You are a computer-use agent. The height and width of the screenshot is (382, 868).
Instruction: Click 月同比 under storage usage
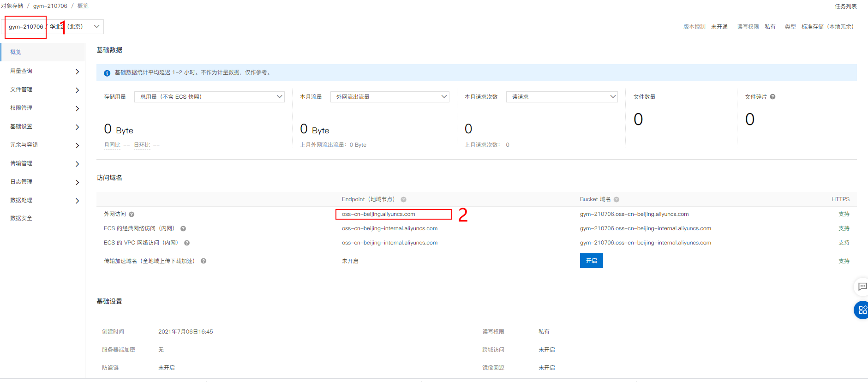[x=112, y=145]
